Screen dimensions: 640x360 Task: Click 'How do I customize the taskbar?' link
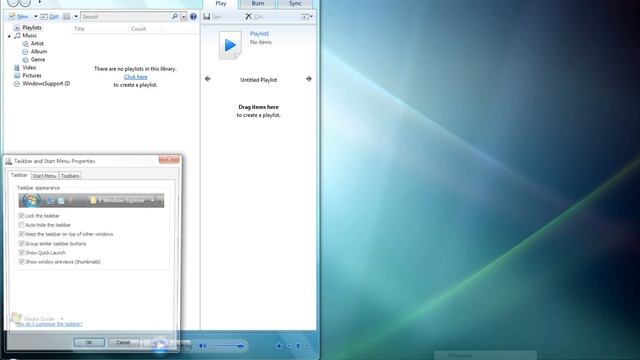pos(49,324)
